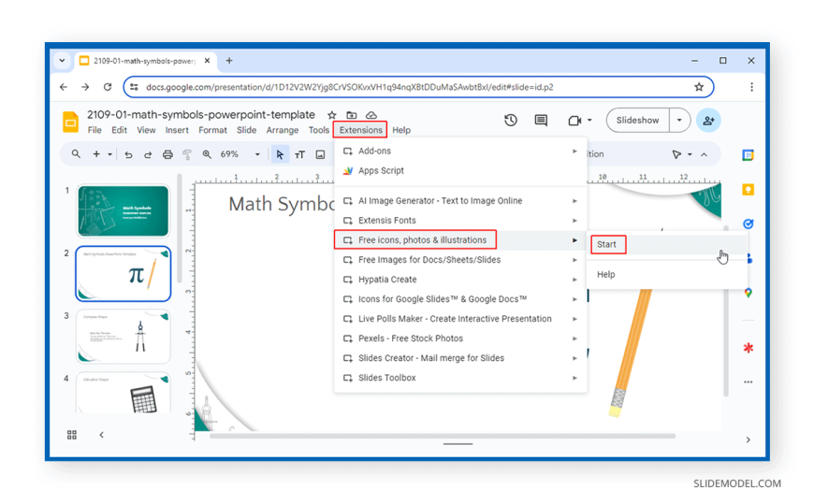Expand the side panel chevron

coord(749,439)
